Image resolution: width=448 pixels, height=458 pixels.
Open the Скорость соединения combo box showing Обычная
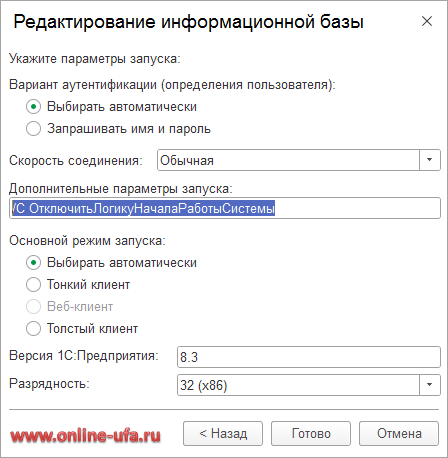pos(288,160)
